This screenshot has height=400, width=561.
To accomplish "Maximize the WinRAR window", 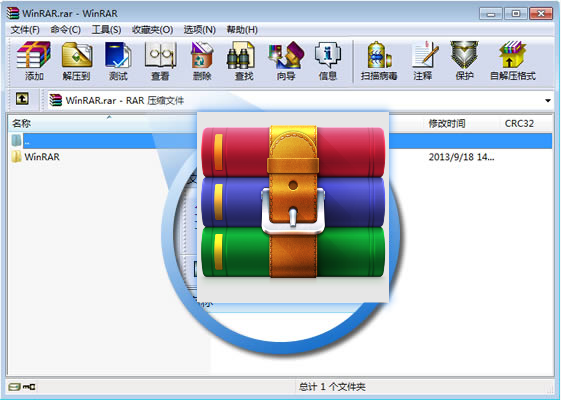I will (x=516, y=14).
